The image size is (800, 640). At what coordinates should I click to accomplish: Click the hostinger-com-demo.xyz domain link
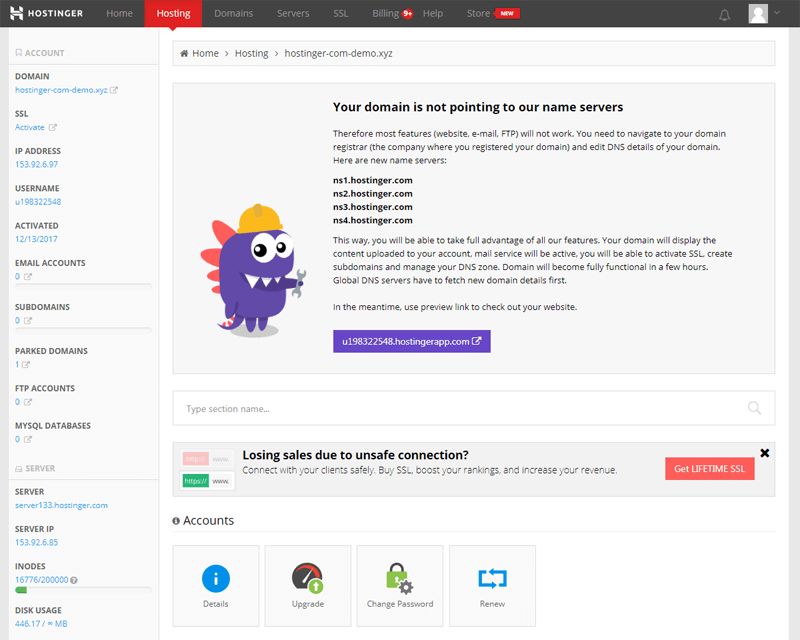coord(61,90)
